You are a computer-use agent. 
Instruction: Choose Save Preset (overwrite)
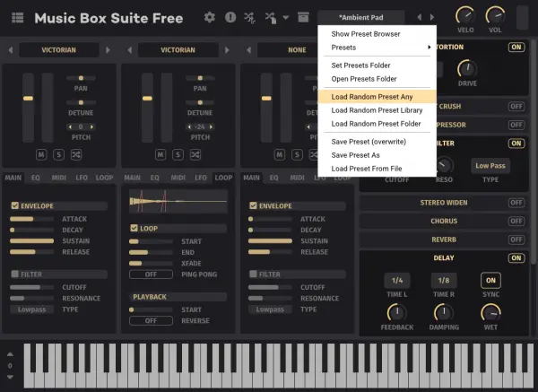[x=377, y=142]
